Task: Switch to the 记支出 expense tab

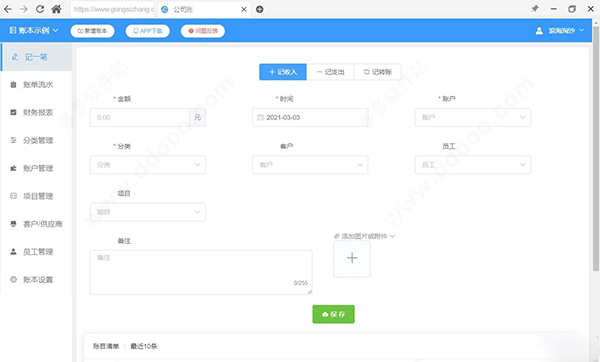Action: click(x=330, y=72)
